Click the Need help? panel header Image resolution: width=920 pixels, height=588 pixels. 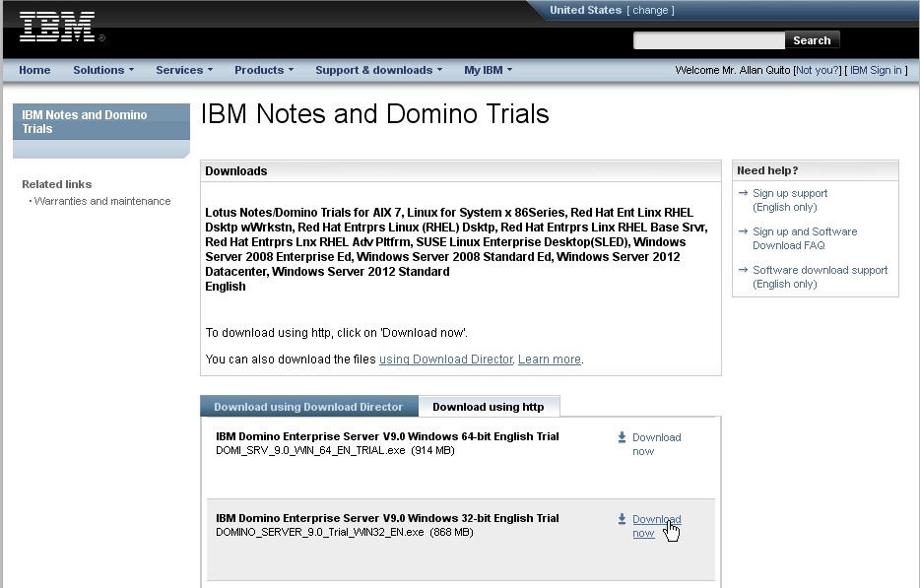(x=815, y=170)
